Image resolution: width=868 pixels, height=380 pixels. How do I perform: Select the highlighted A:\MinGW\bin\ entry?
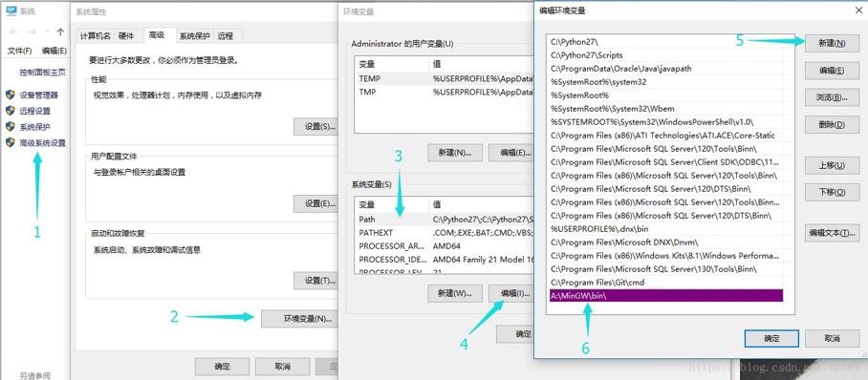coord(666,295)
